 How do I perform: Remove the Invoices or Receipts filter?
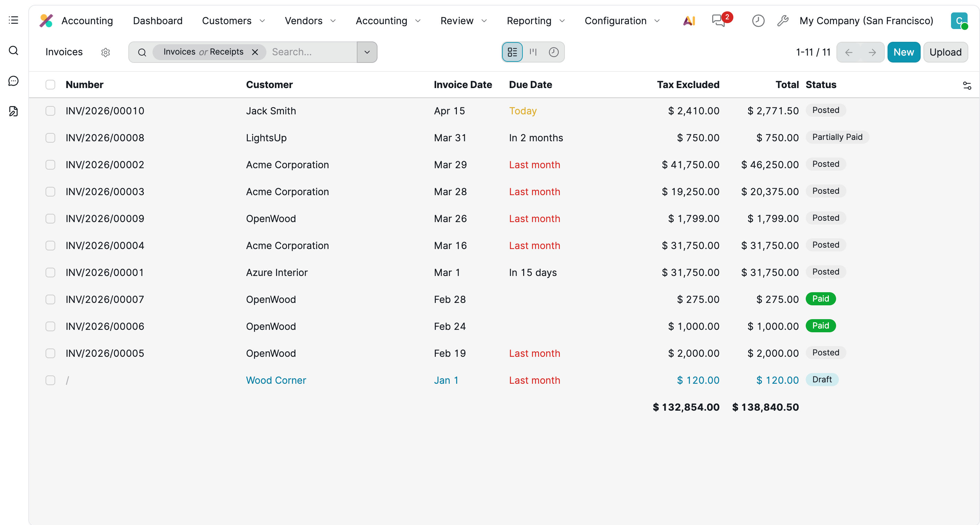click(255, 52)
